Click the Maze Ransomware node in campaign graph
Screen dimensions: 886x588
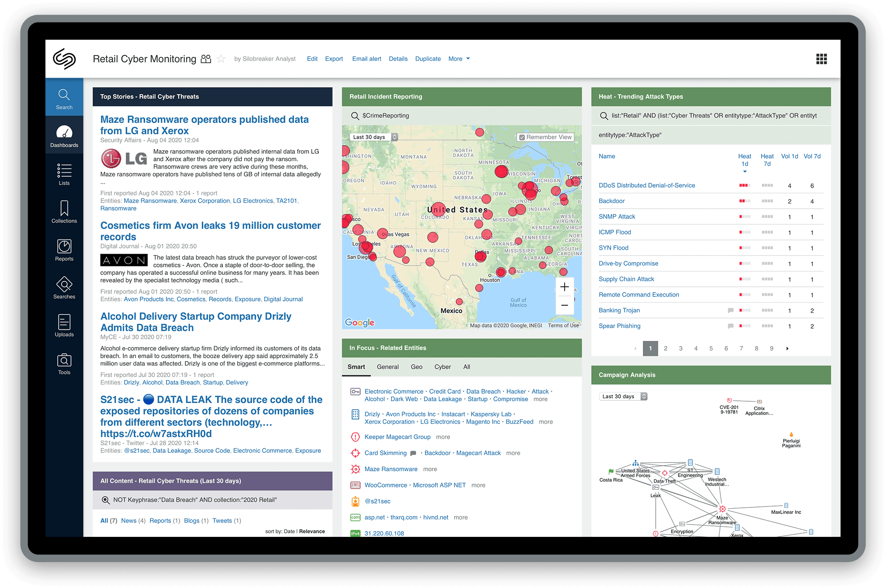(722, 509)
